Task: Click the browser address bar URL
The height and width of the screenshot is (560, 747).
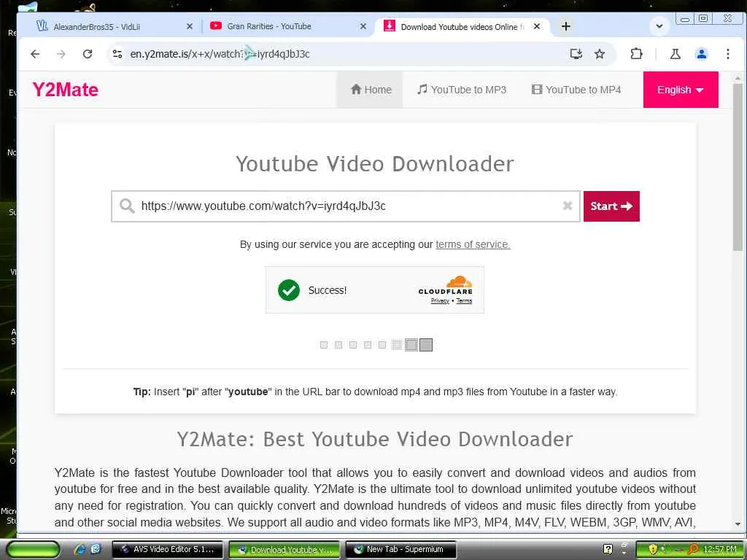Action: [x=220, y=54]
